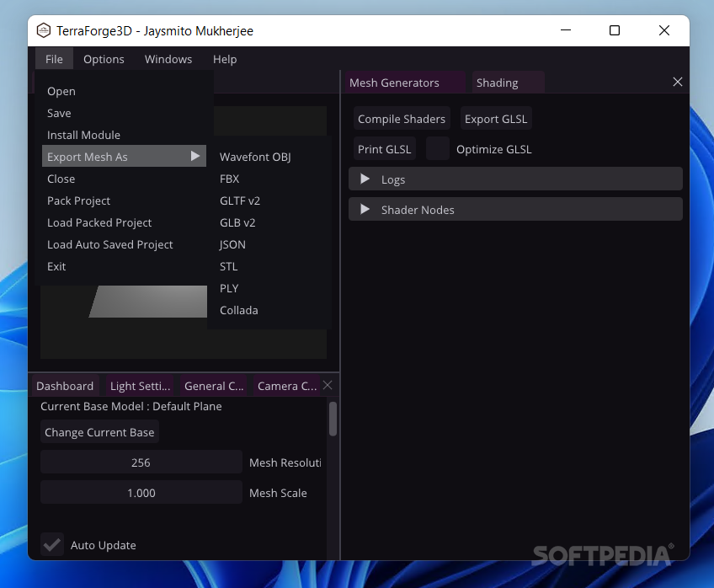
Task: Minimize the TerraForge3D window
Action: 566,30
